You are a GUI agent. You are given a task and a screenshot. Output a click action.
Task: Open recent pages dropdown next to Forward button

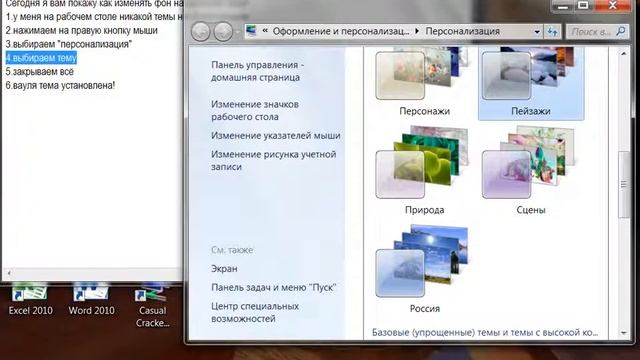click(x=238, y=32)
